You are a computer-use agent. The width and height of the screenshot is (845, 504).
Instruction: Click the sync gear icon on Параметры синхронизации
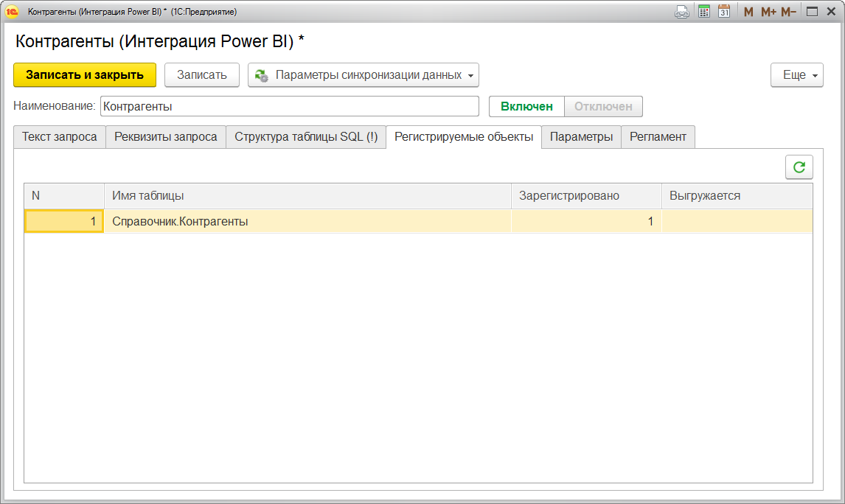tap(261, 75)
